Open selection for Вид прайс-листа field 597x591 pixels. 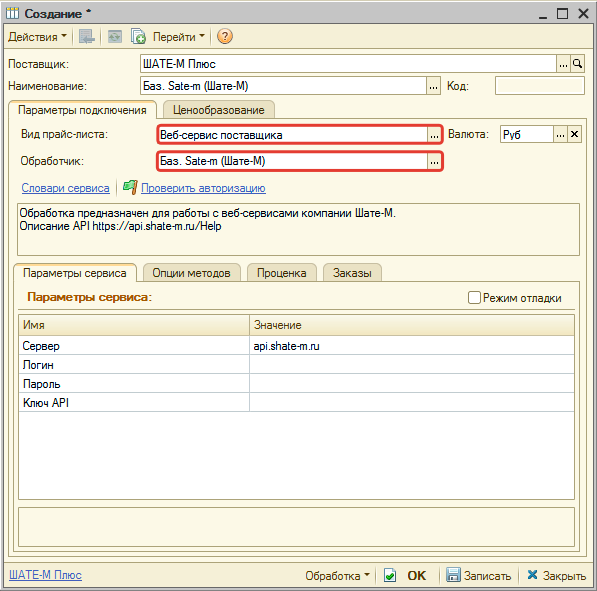coord(434,135)
